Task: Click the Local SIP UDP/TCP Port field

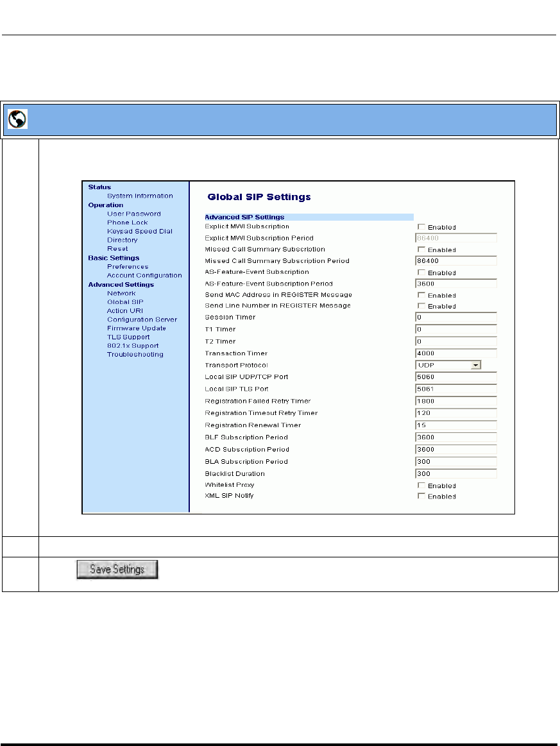Action: [456, 377]
